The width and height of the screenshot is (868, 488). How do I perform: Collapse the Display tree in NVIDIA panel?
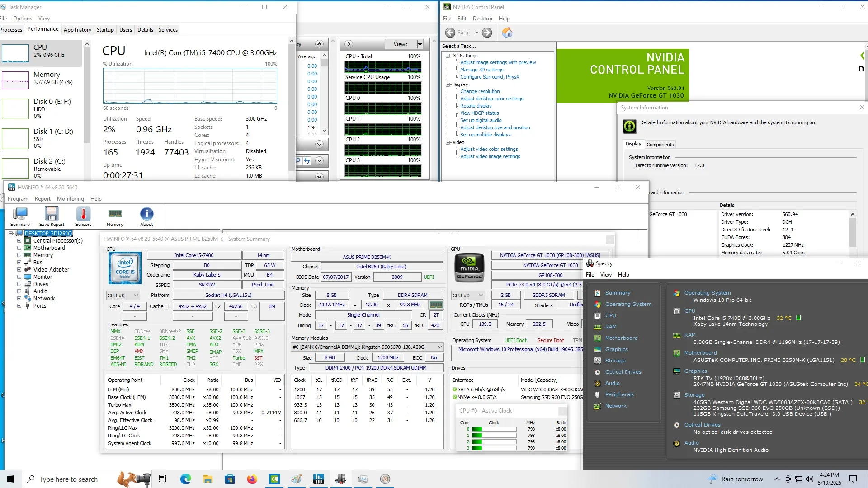(x=448, y=84)
